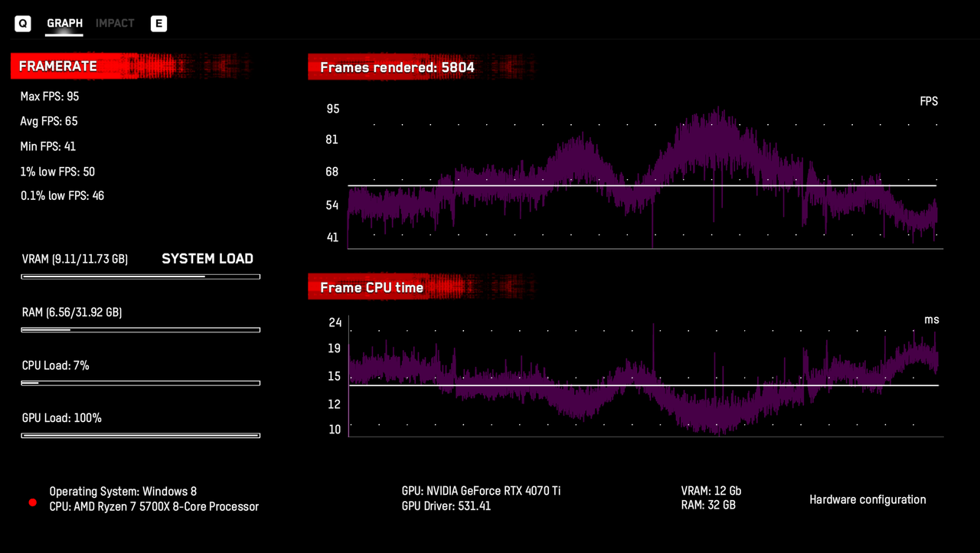Click the 'CPU: AMD Ryzen 7 5700X' line
This screenshot has height=553, width=980.
[x=154, y=506]
